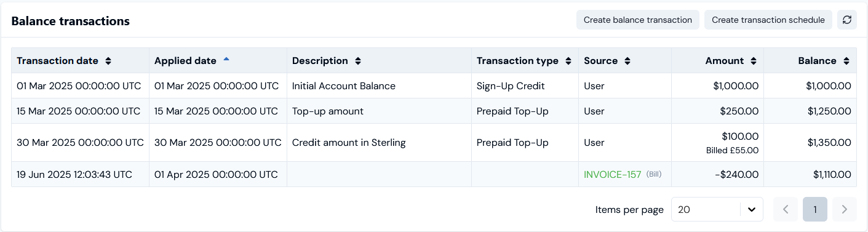Click the -$240.00 amount cell

(x=717, y=175)
